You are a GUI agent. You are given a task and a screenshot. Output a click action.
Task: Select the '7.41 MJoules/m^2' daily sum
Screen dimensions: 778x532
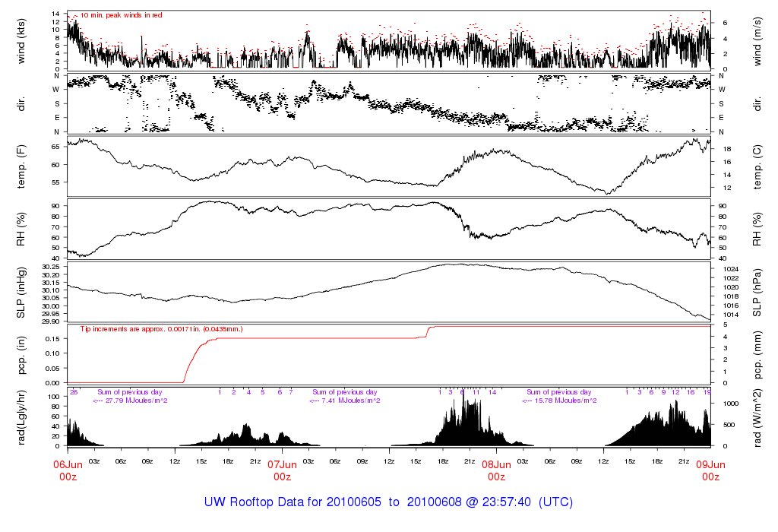click(x=351, y=401)
